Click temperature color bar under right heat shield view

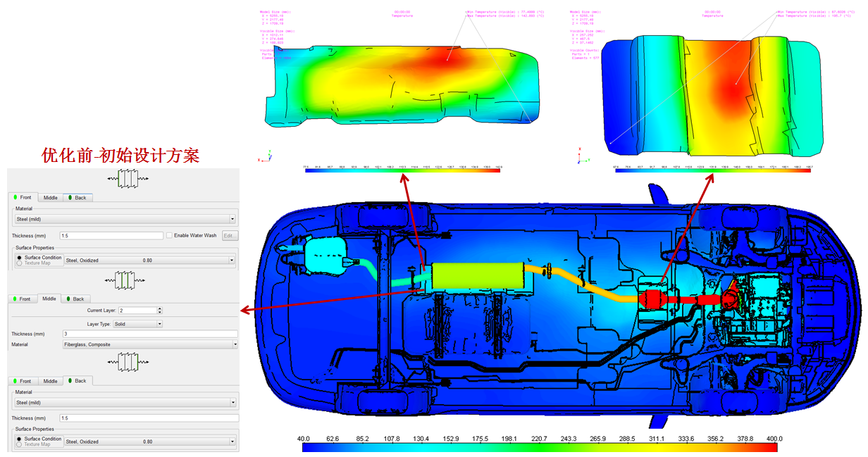tap(713, 170)
